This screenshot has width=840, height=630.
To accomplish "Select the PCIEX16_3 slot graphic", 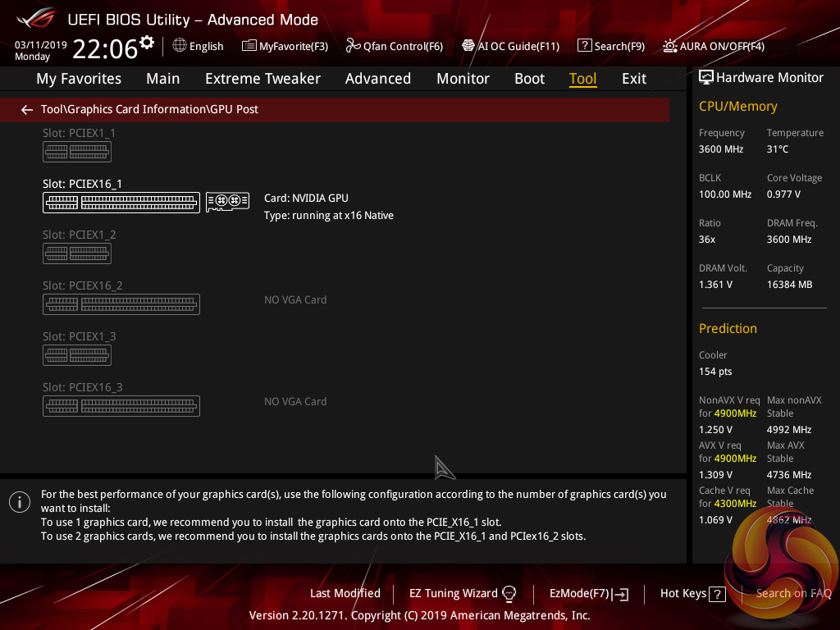I will pos(121,406).
